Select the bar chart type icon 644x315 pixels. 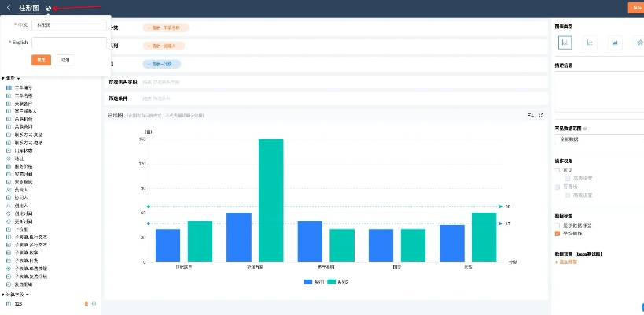point(565,42)
